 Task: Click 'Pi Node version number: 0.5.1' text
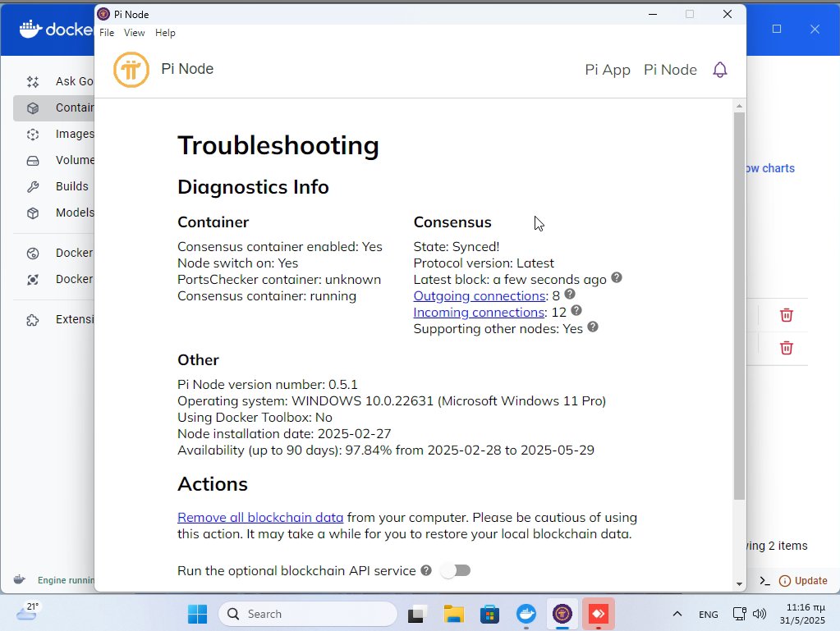[268, 384]
